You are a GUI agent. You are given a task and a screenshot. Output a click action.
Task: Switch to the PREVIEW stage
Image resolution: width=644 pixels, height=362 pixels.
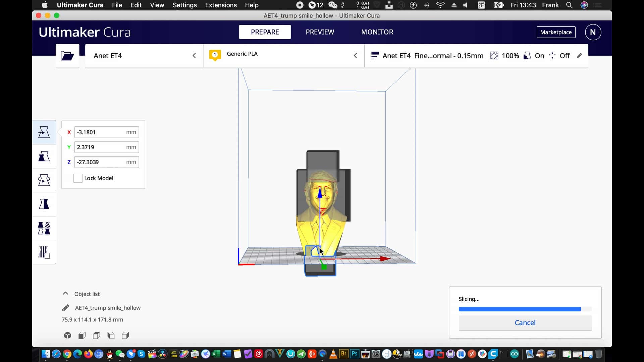click(320, 32)
